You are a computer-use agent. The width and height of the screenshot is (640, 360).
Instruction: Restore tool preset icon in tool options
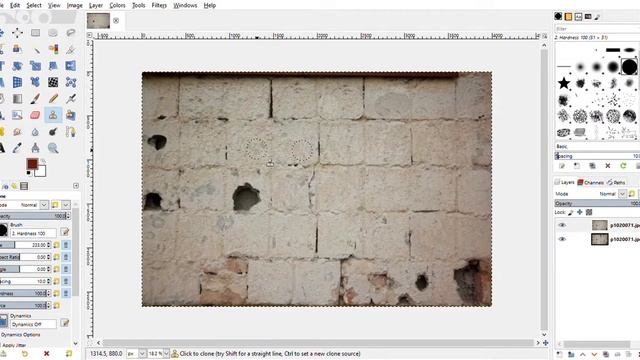click(x=25, y=354)
